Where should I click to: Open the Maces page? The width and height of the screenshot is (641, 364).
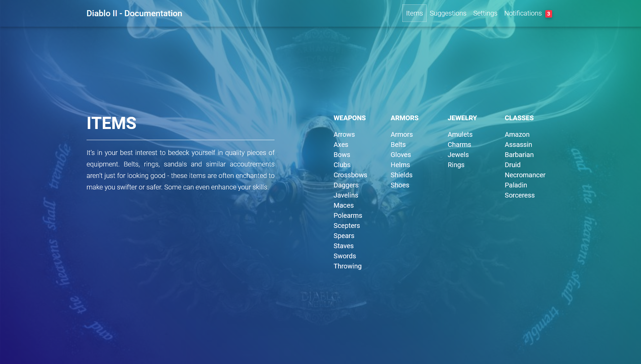pyautogui.click(x=343, y=205)
